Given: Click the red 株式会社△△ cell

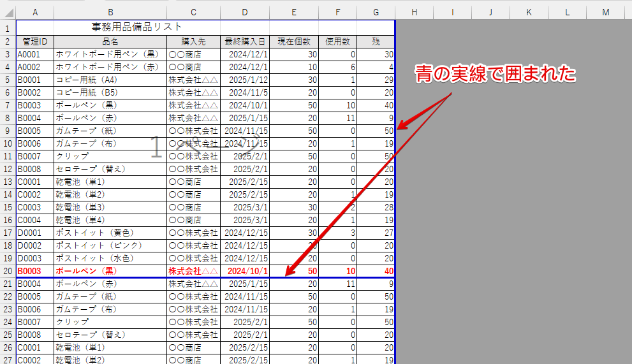Looking at the screenshot, I should (193, 271).
